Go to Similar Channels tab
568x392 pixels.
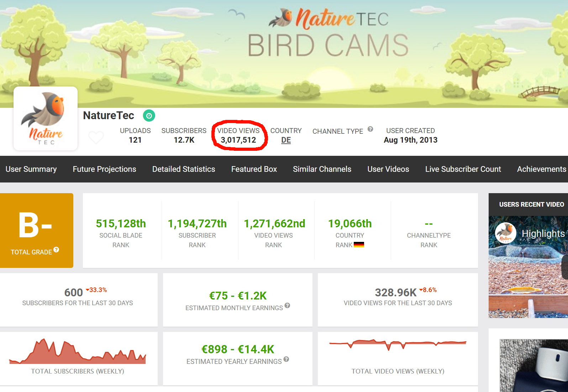[322, 169]
